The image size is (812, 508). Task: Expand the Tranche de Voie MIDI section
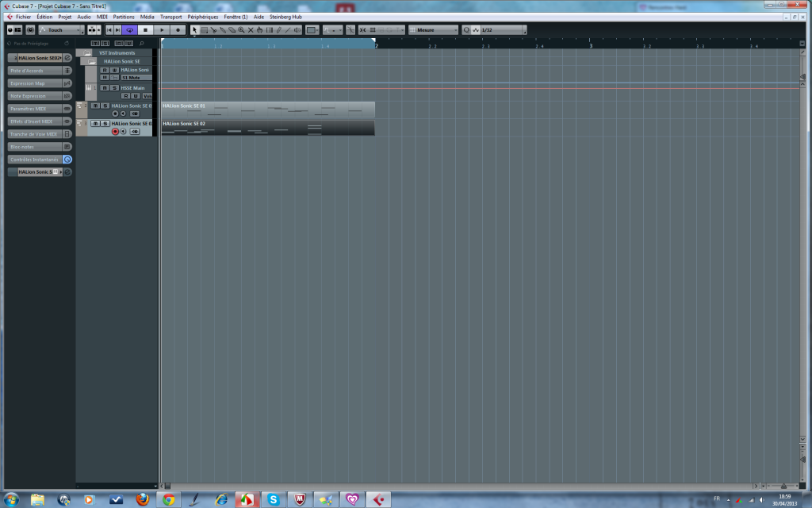pyautogui.click(x=35, y=134)
